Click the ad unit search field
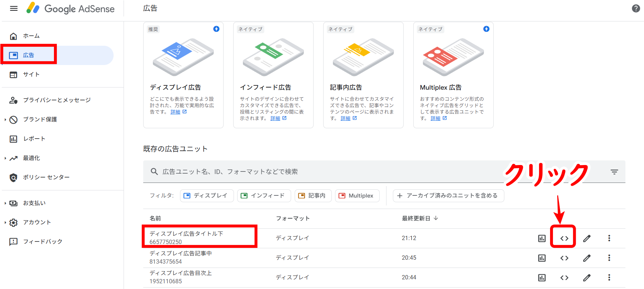The image size is (644, 289). pyautogui.click(x=321, y=172)
